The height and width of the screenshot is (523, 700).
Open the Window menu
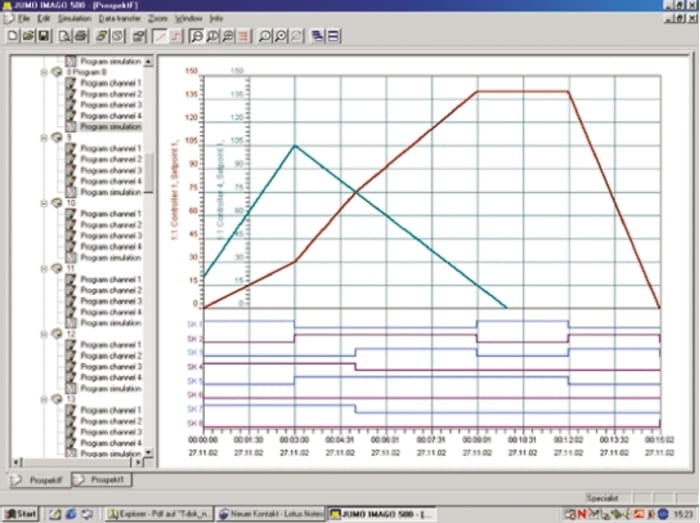click(188, 18)
